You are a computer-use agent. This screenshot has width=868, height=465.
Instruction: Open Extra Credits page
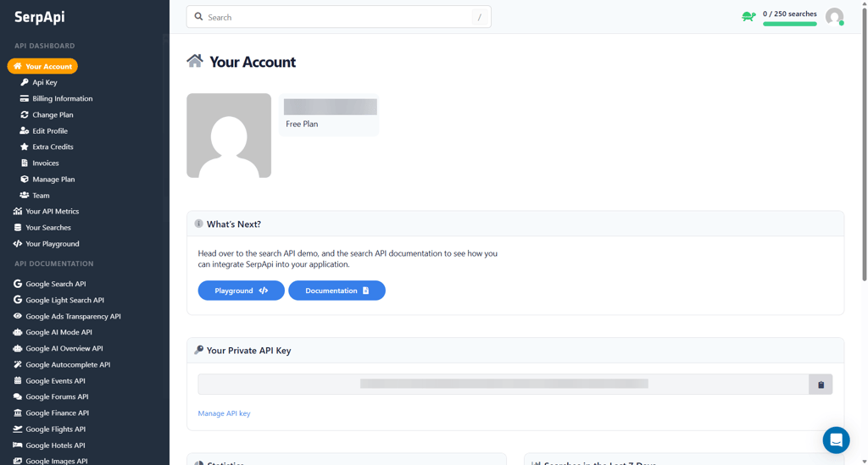(53, 147)
